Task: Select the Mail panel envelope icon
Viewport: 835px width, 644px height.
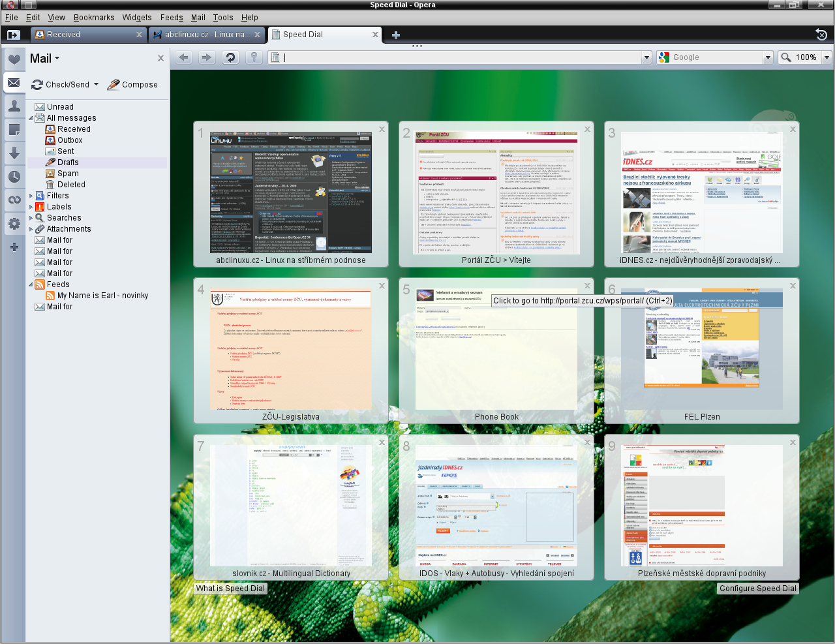Action: point(14,83)
